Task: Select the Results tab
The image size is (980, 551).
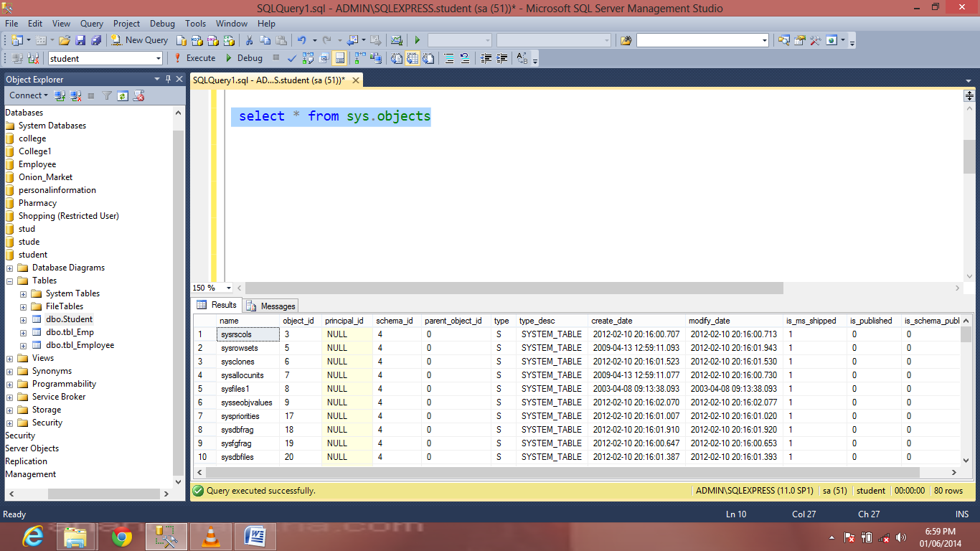Action: tap(217, 305)
